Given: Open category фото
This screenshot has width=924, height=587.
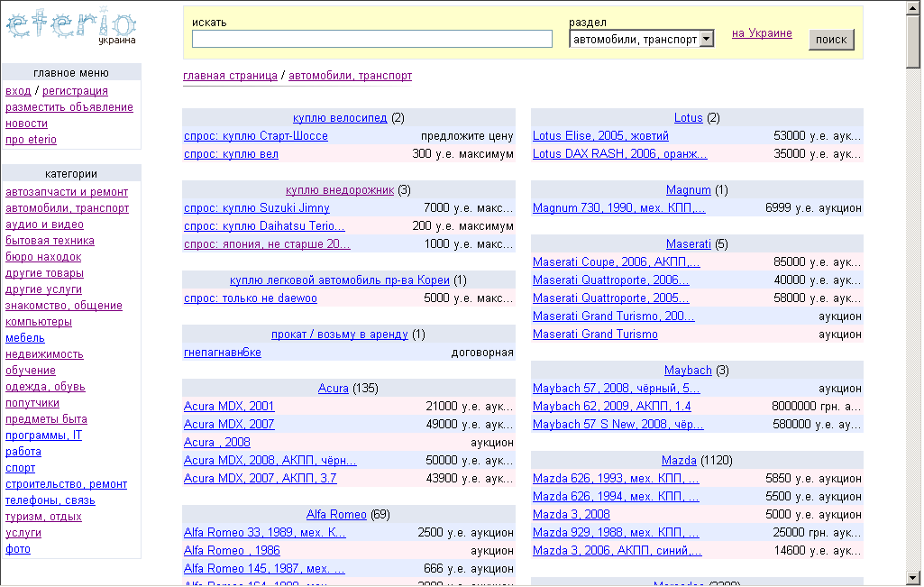Looking at the screenshot, I should [18, 549].
